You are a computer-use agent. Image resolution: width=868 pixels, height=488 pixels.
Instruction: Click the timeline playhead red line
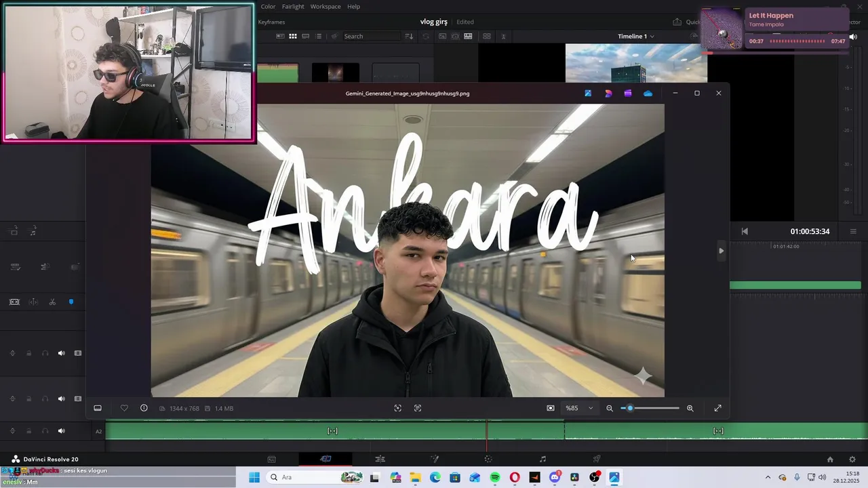(x=486, y=435)
